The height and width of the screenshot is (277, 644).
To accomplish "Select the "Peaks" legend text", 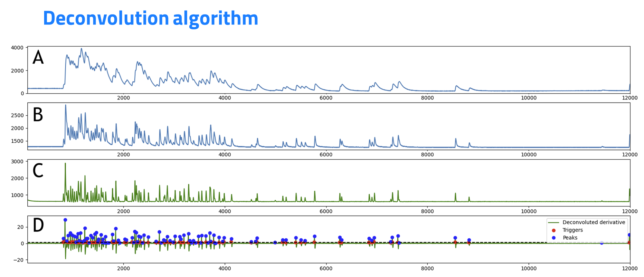I will [x=570, y=238].
